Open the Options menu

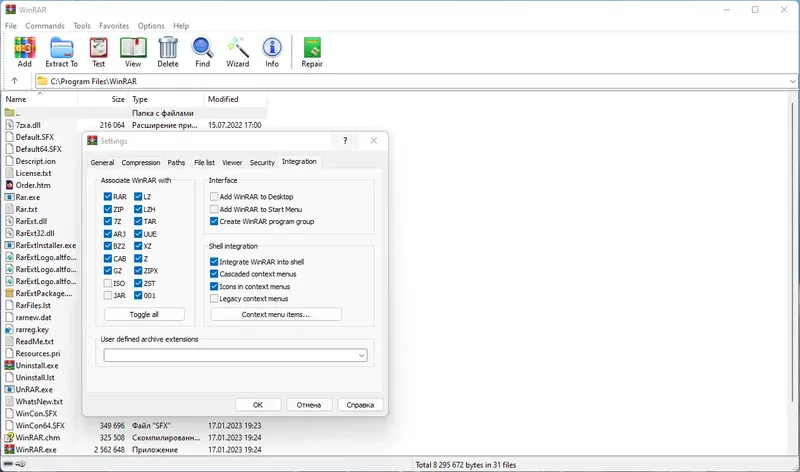coord(151,26)
